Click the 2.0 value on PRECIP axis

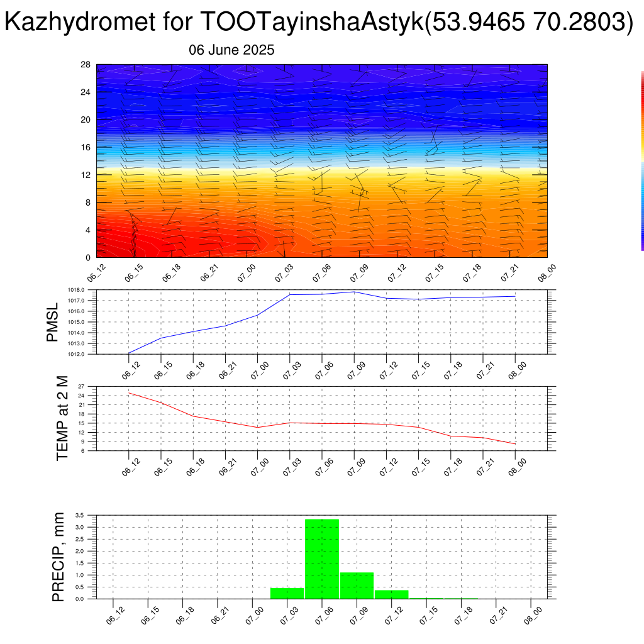pos(80,551)
